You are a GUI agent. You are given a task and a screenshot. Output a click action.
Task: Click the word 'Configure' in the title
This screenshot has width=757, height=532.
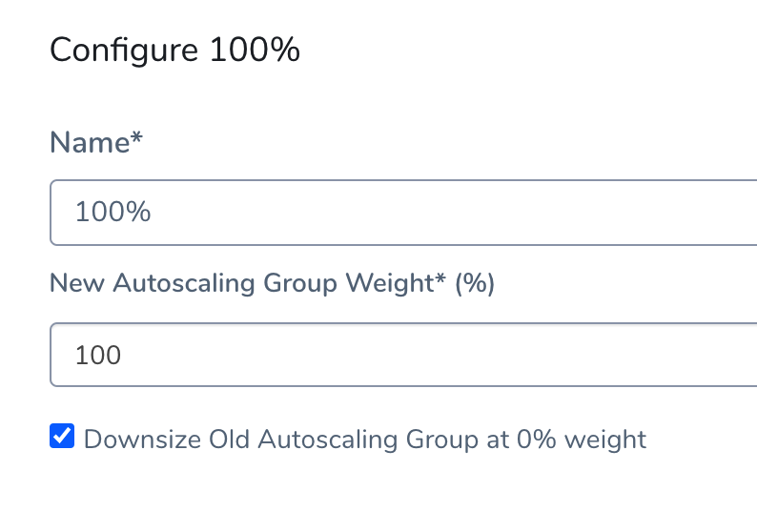[x=124, y=51]
